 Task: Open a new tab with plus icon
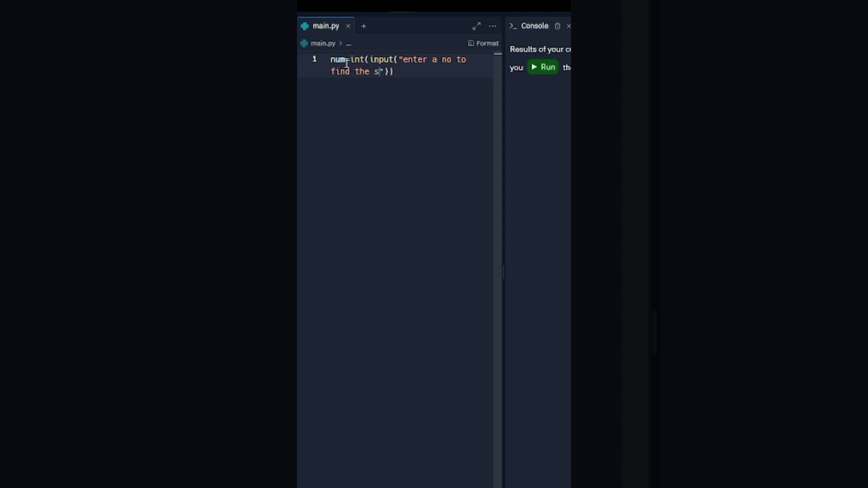(x=363, y=26)
